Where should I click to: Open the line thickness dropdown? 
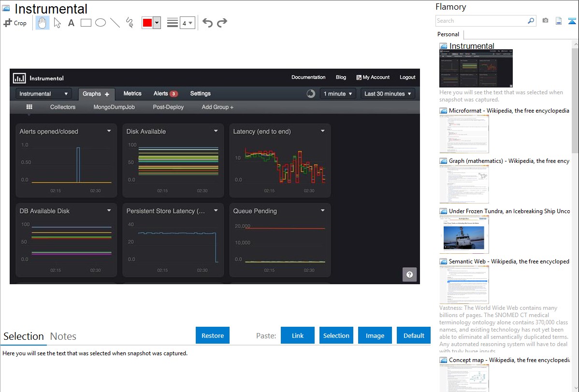[187, 23]
